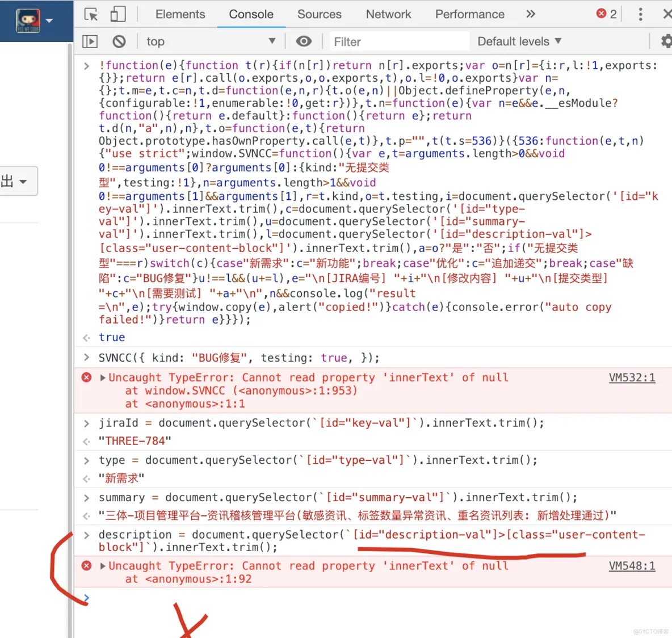Show the console sidebar panel
This screenshot has width=672, height=638.
pyautogui.click(x=90, y=41)
